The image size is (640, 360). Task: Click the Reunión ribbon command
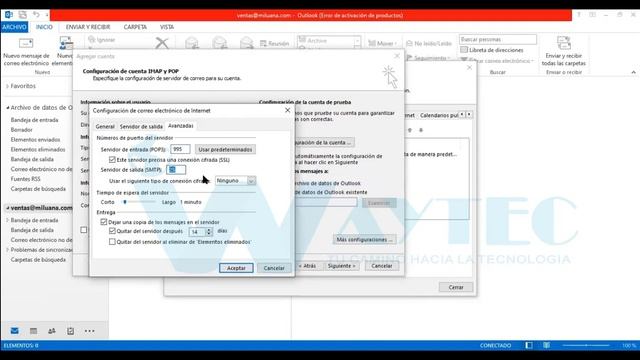pos(274,43)
